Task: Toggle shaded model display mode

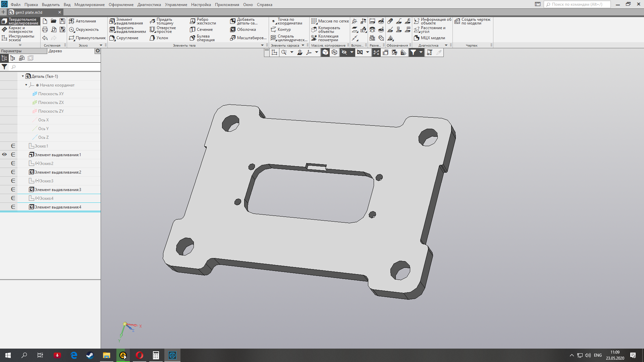Action: (325, 52)
